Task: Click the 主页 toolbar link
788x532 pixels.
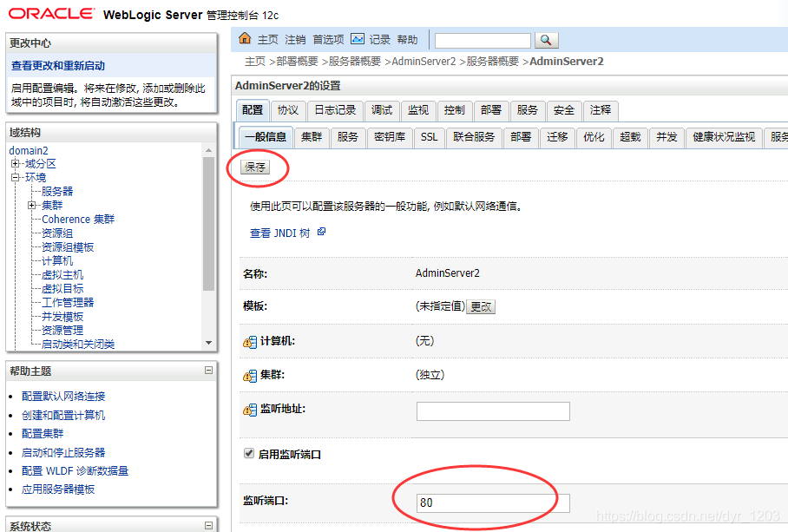Action: coord(268,40)
